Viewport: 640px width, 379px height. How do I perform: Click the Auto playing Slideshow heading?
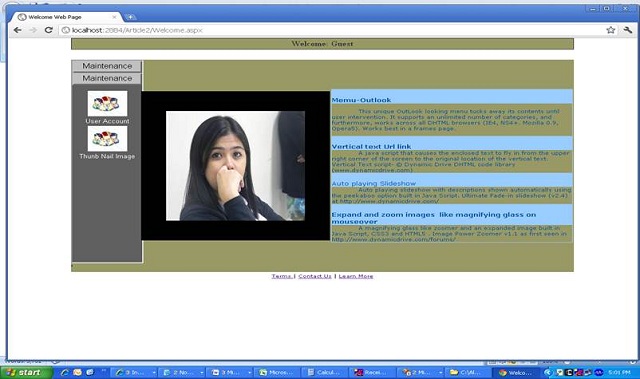tap(373, 184)
